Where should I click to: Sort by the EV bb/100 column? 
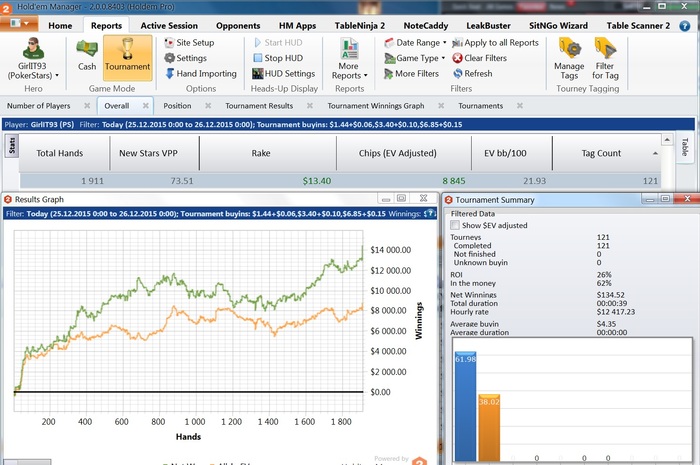point(505,153)
